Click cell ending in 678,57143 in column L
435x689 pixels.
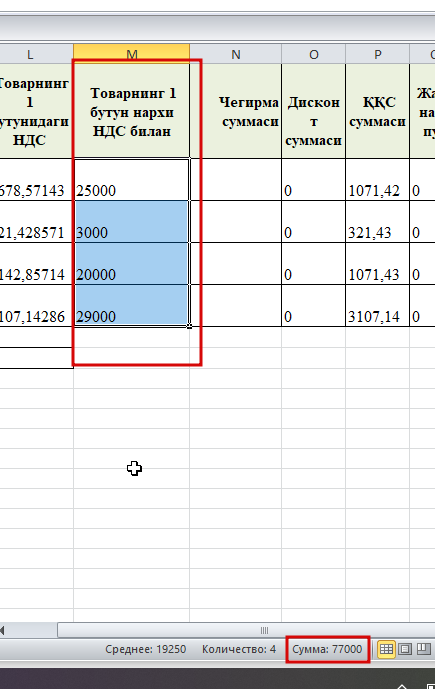pyautogui.click(x=36, y=180)
